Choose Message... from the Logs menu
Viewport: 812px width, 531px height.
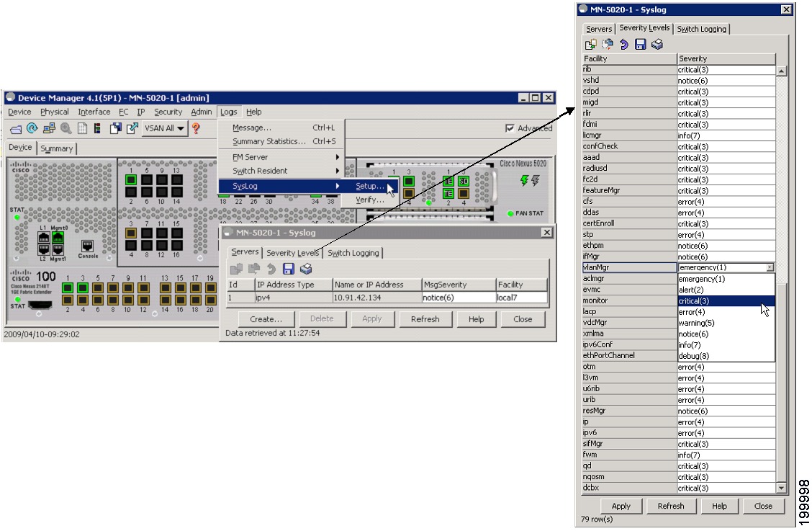281,128
